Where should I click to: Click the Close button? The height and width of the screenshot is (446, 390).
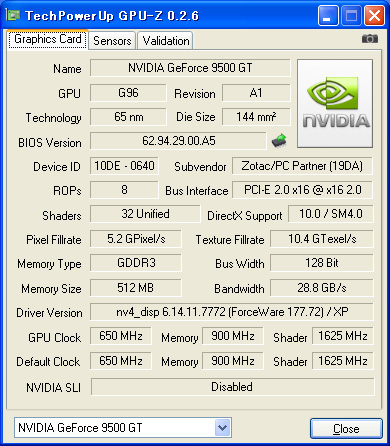[346, 428]
